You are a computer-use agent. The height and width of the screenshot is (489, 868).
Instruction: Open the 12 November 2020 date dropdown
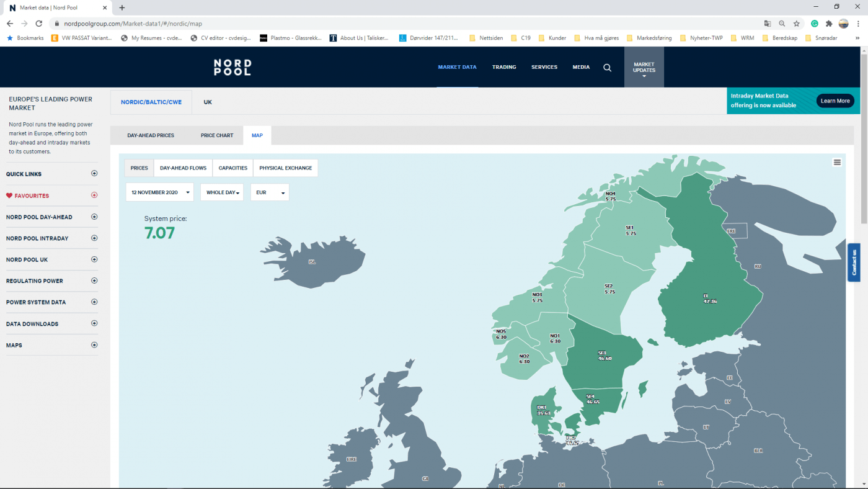click(159, 192)
